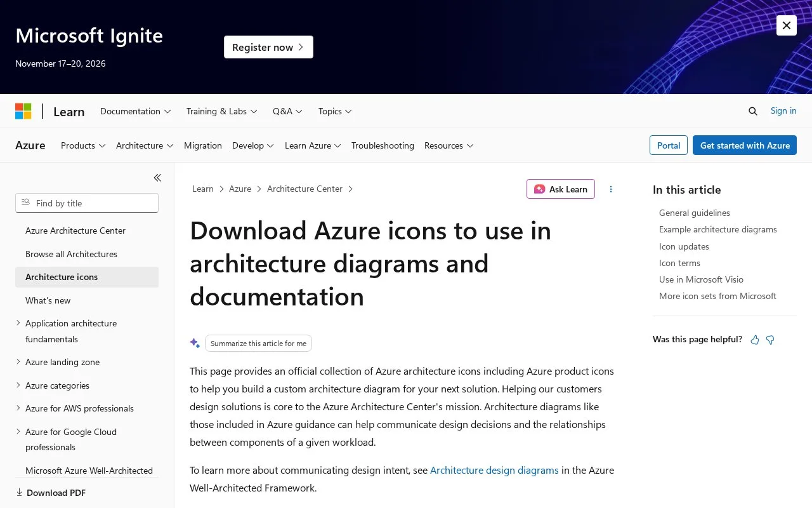Open the Learn Azure dropdown

coord(313,145)
